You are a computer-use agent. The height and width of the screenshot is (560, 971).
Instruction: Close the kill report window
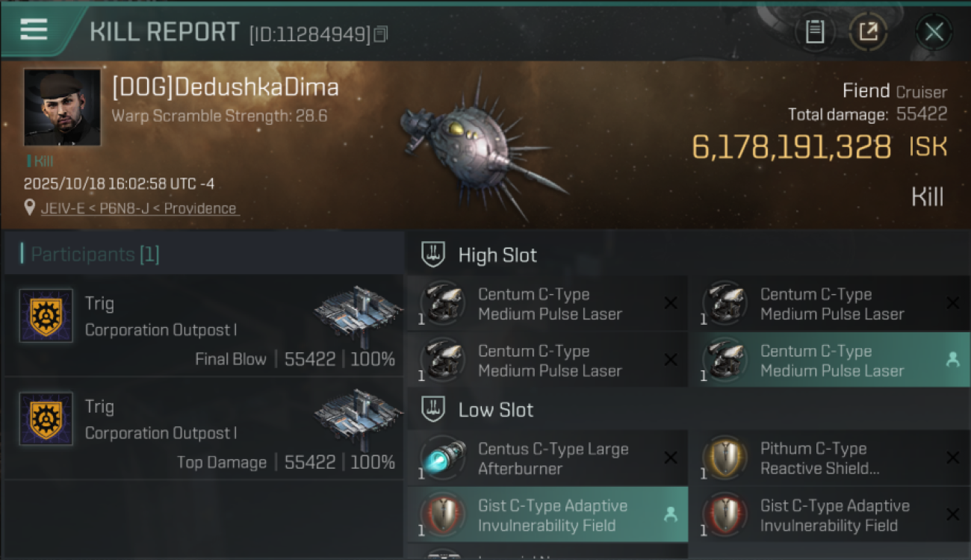[934, 32]
